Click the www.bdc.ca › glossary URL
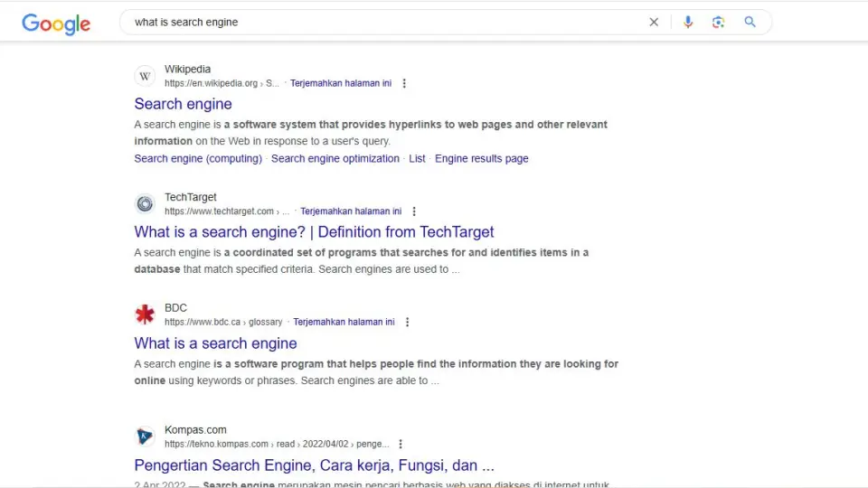This screenshot has width=868, height=488. [x=223, y=322]
